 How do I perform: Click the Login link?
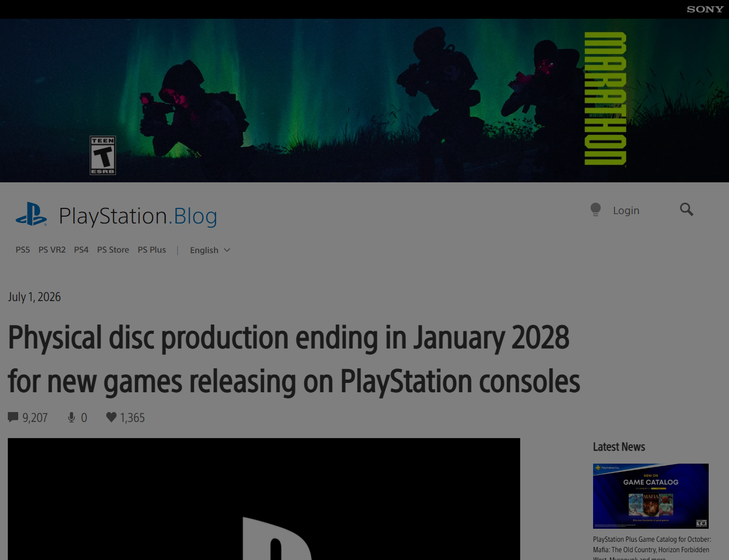[x=626, y=210]
